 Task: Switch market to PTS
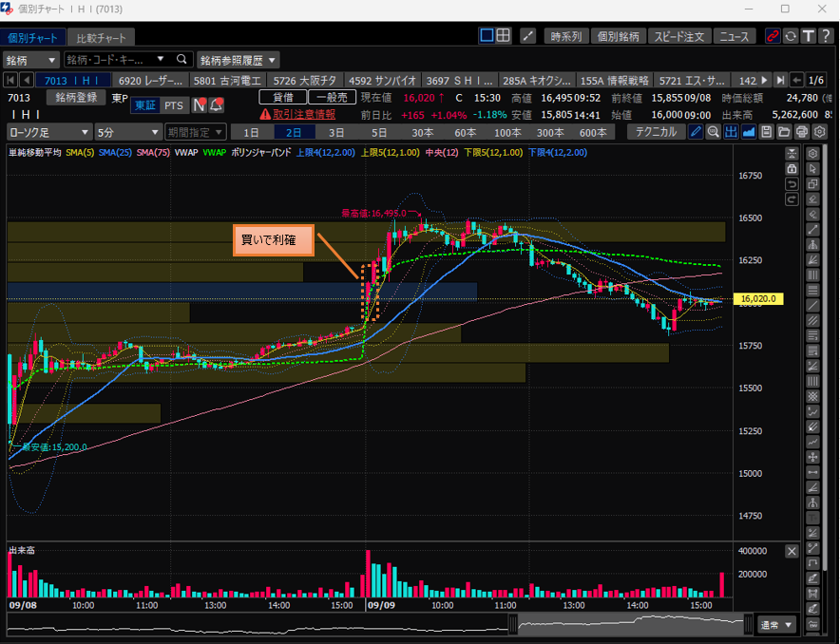(173, 105)
